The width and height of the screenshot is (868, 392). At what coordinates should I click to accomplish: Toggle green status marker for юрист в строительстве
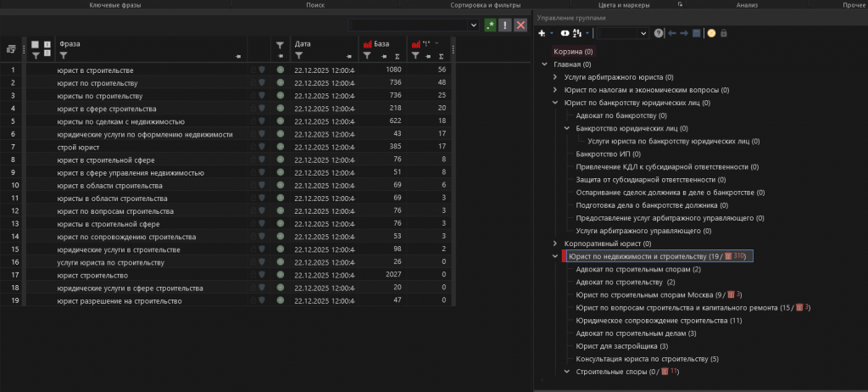tap(280, 70)
